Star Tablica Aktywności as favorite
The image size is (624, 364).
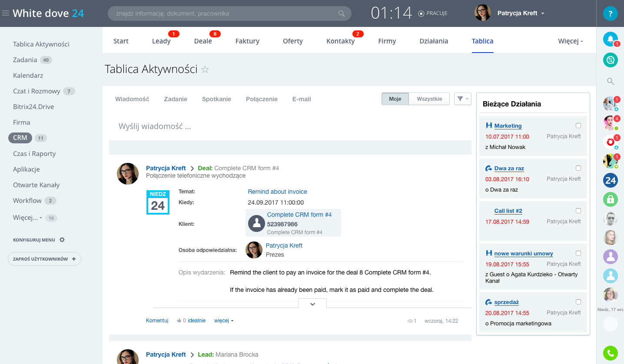[205, 69]
